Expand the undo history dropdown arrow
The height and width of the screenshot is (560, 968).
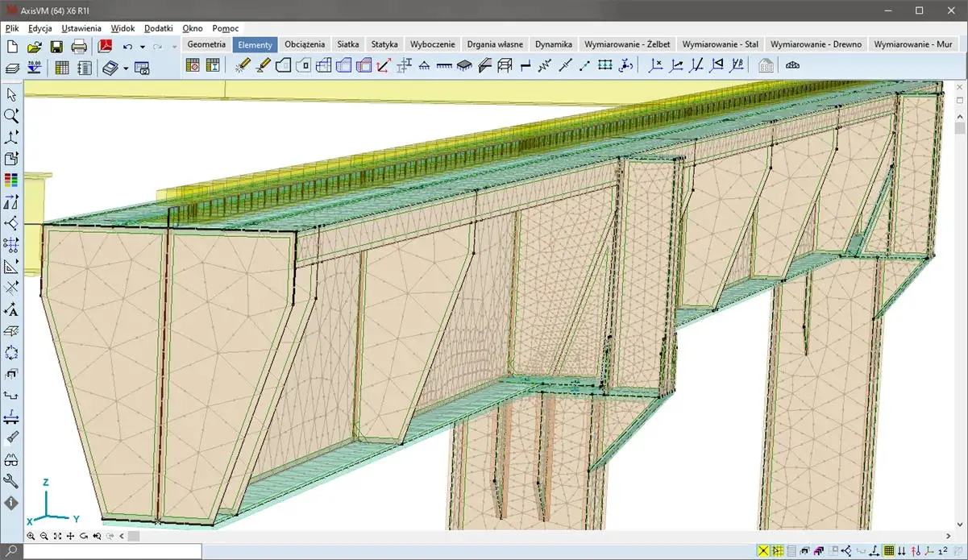[x=143, y=48]
